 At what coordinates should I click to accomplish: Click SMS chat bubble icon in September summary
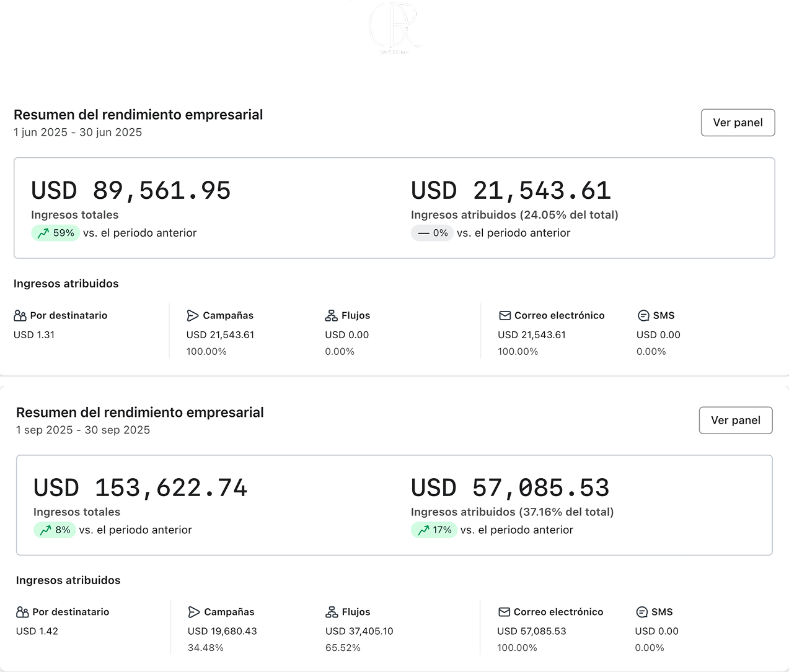(x=642, y=613)
